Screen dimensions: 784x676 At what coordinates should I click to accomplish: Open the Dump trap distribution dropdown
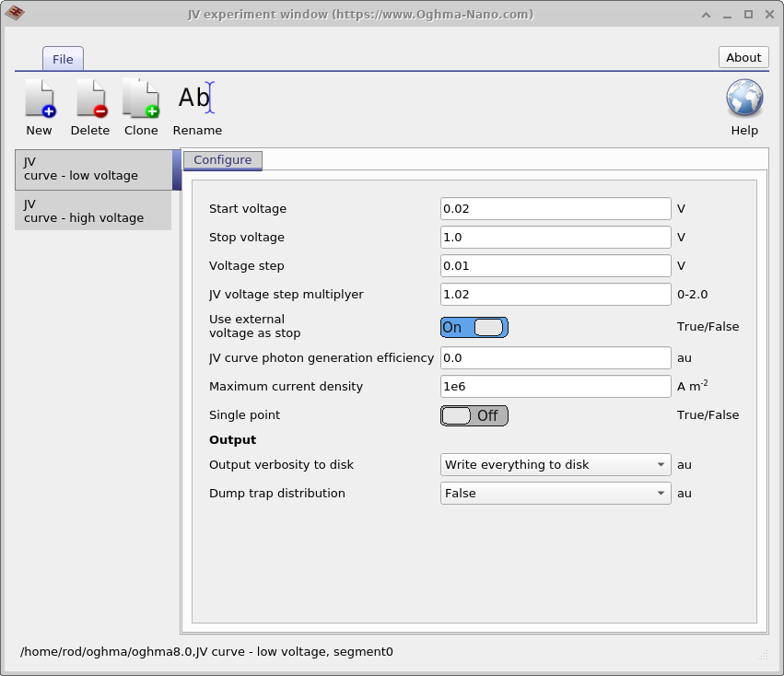(555, 493)
